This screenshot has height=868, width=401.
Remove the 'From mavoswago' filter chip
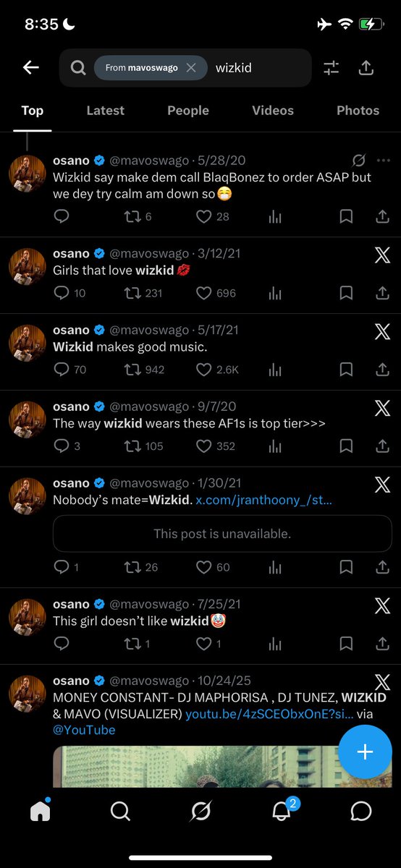[191, 68]
